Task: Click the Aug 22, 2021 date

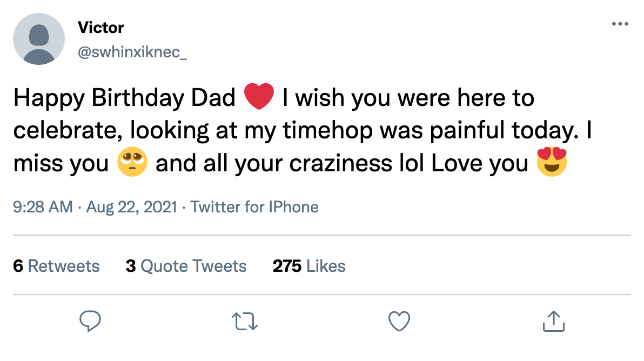Action: coord(131,207)
